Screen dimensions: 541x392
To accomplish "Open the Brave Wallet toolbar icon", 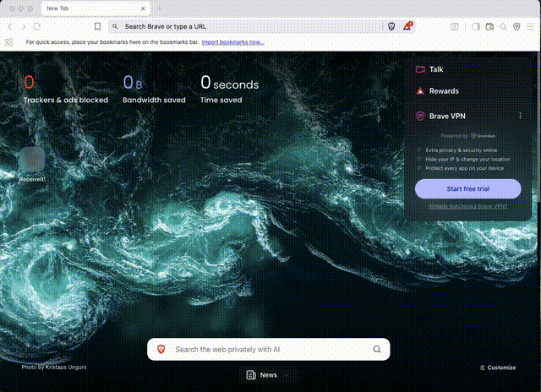I will pyautogui.click(x=489, y=27).
